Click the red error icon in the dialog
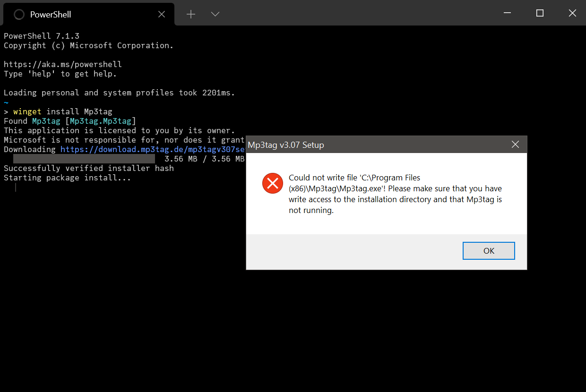586x392 pixels. [272, 183]
